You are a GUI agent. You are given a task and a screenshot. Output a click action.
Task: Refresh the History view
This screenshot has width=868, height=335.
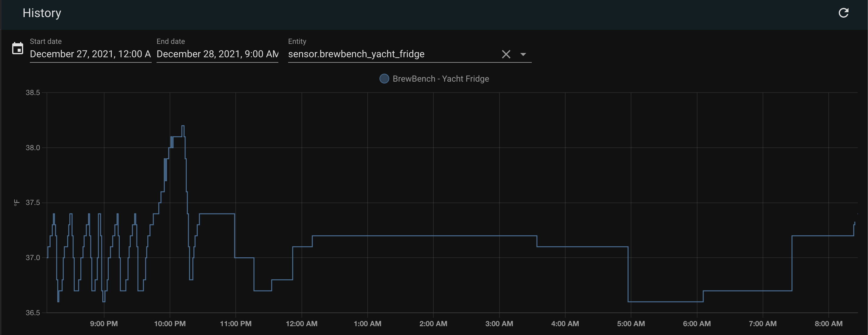843,13
